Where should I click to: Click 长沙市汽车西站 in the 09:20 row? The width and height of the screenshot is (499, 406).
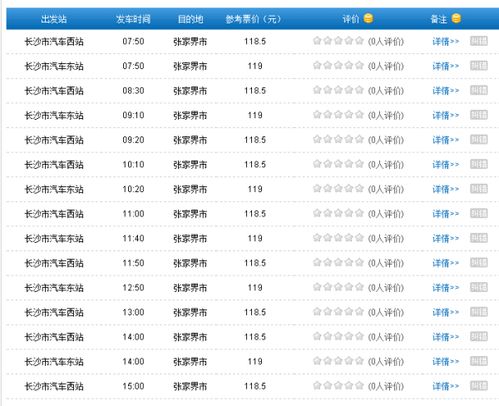(x=54, y=140)
